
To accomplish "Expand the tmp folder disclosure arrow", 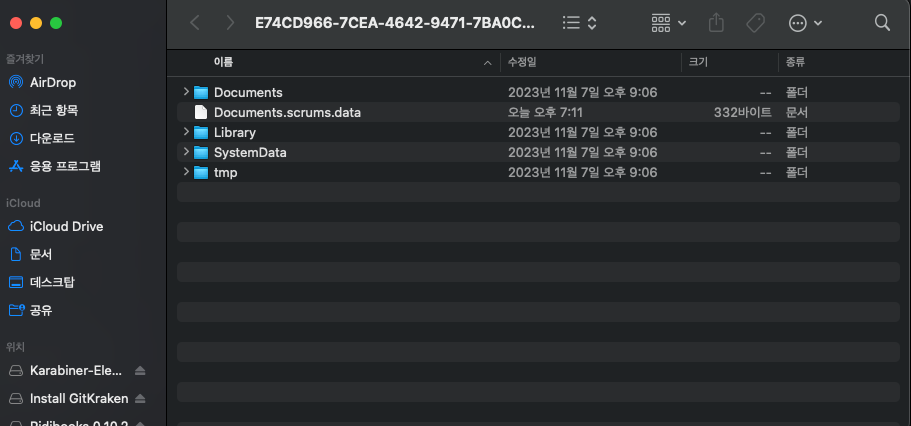I will point(186,172).
